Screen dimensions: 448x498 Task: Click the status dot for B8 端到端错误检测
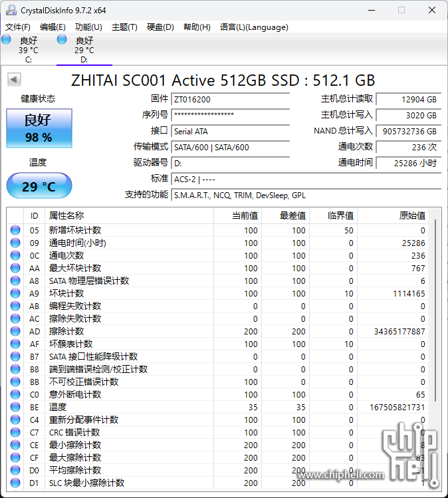[x=15, y=369]
